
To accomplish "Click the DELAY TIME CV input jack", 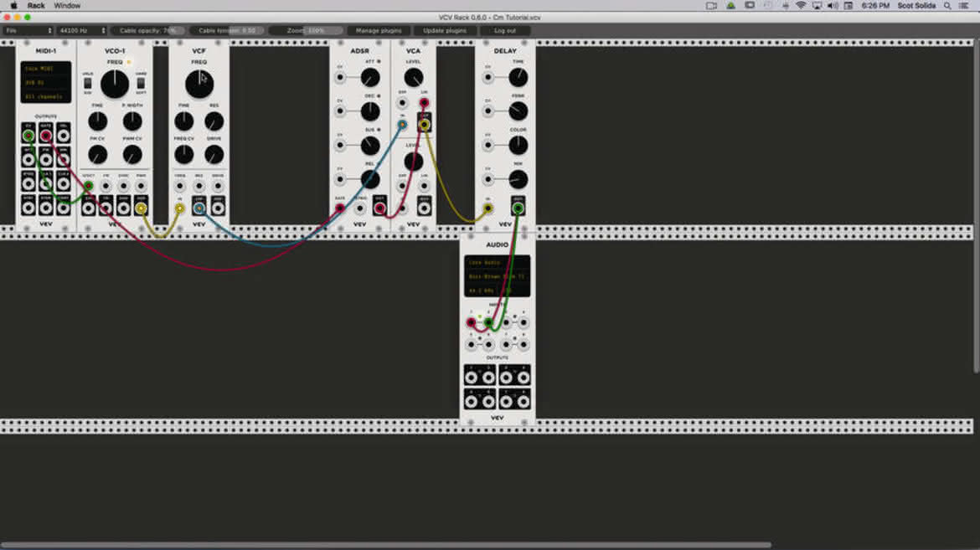I will tap(488, 78).
